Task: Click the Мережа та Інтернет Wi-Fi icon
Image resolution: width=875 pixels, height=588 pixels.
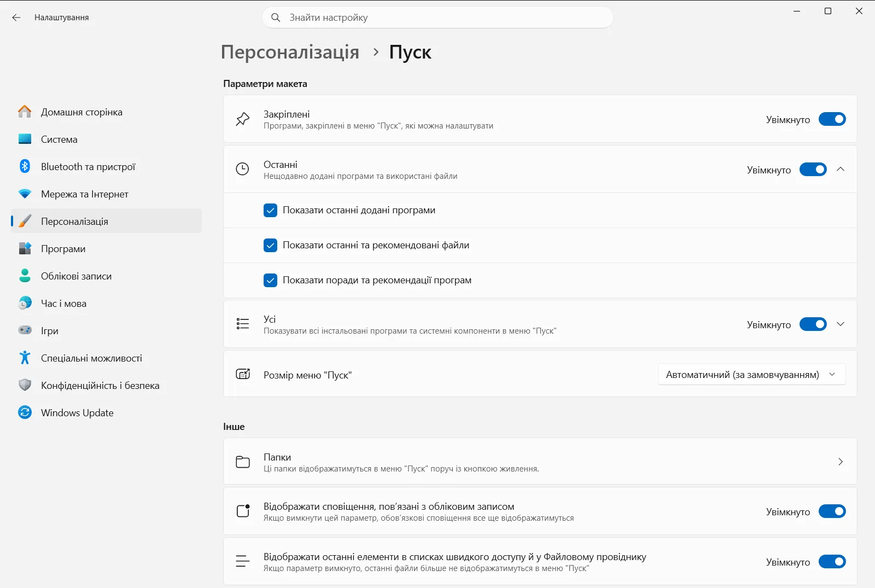Action: tap(25, 194)
